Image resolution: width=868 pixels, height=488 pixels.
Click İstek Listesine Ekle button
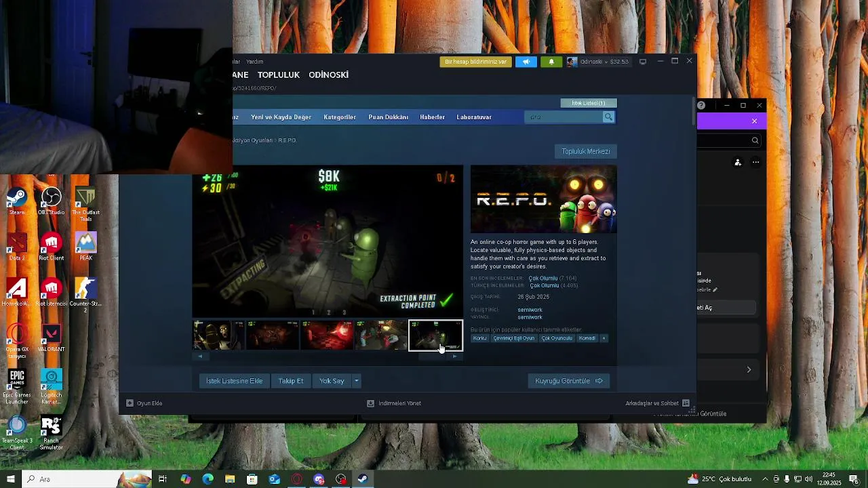235,381
